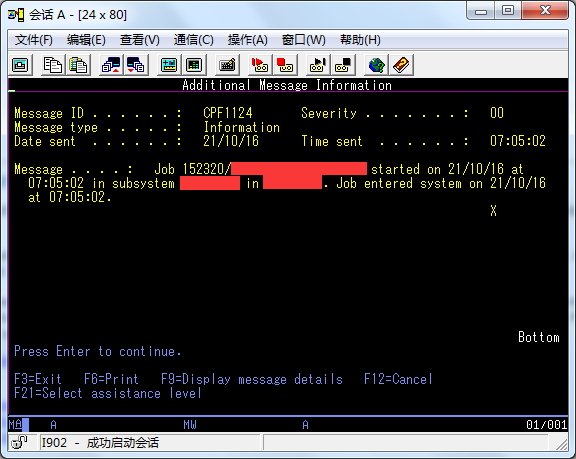Click F9=Display message details
The height and width of the screenshot is (459, 576).
tap(252, 379)
